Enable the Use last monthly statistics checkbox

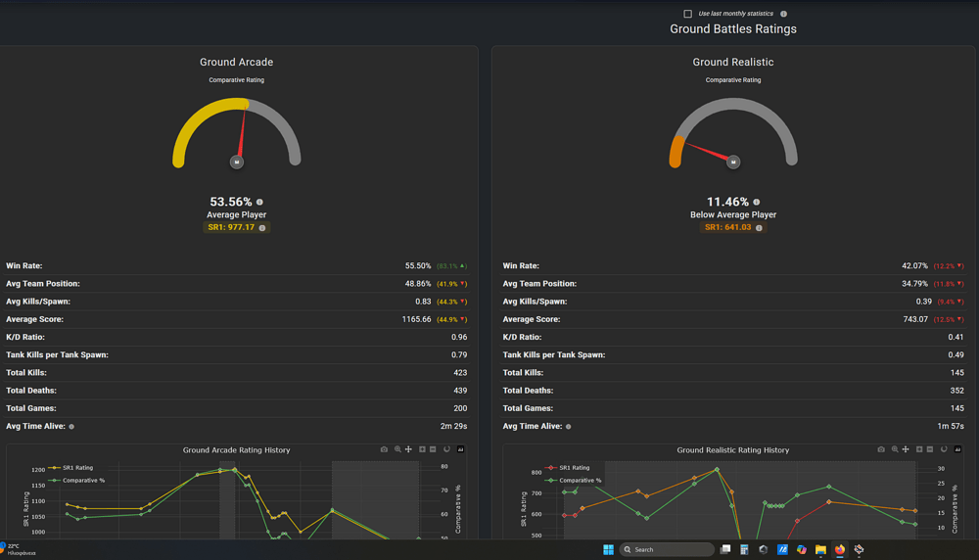(x=687, y=14)
